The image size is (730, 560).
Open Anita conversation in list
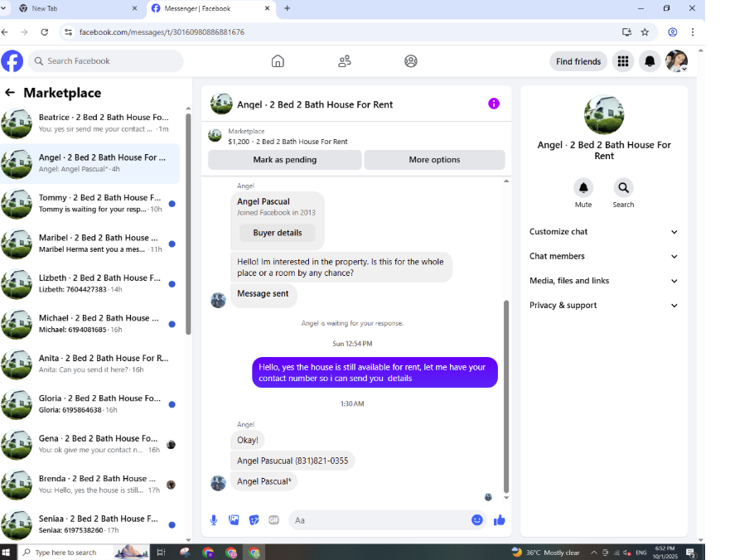tap(89, 364)
